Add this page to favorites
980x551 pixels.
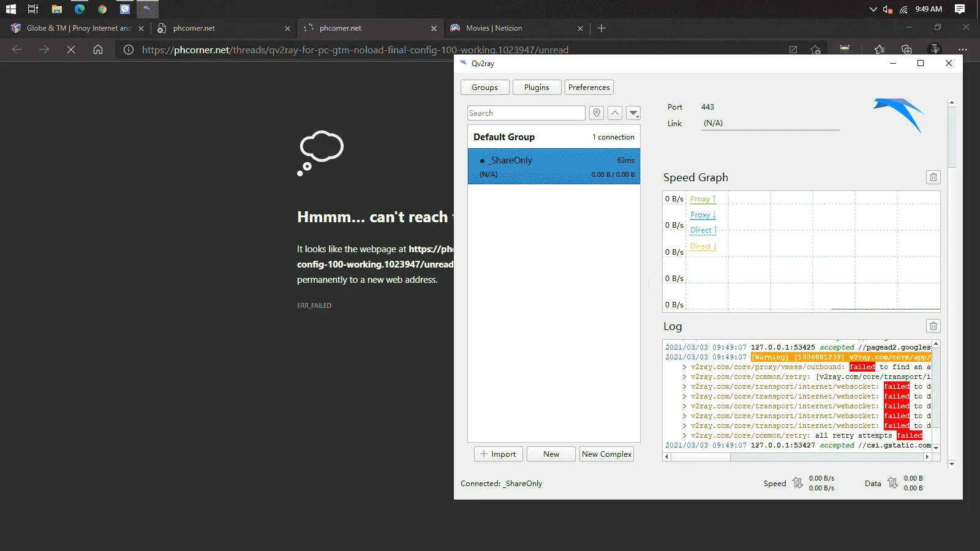815,50
